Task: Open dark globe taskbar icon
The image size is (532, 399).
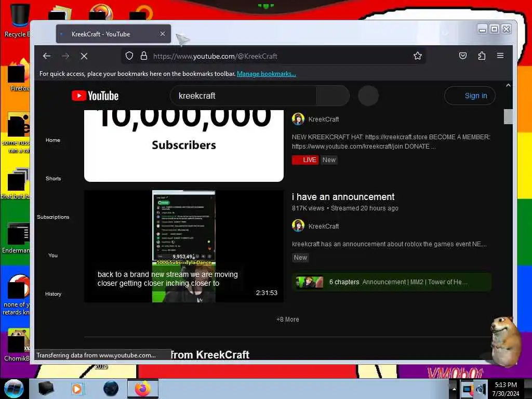Action: coord(111,389)
